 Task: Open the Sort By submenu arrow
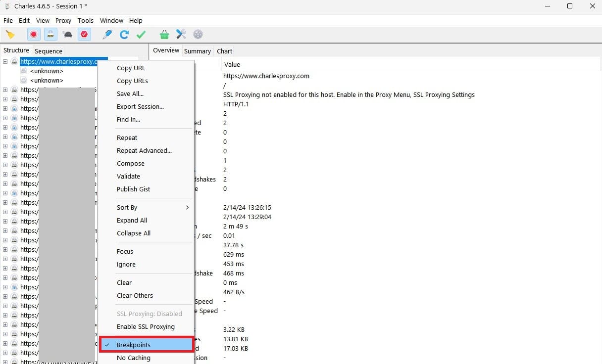(187, 207)
